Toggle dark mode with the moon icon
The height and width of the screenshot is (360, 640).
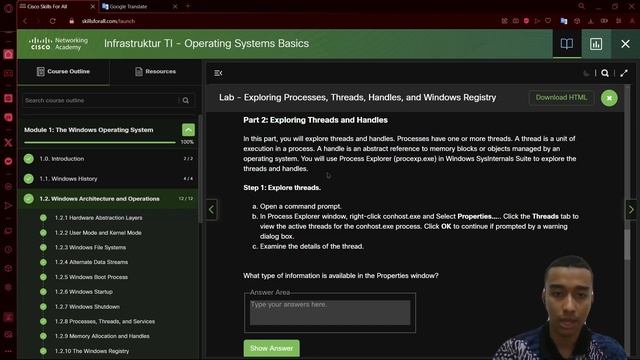[586, 73]
